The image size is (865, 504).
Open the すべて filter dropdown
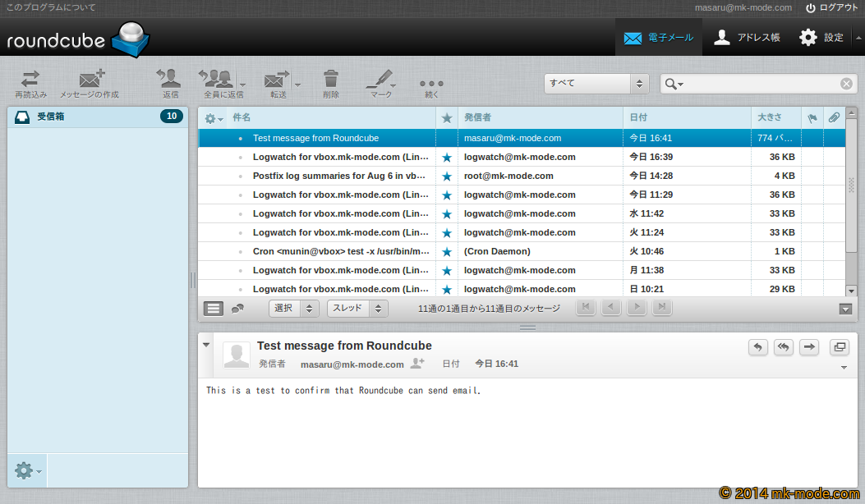pos(596,84)
